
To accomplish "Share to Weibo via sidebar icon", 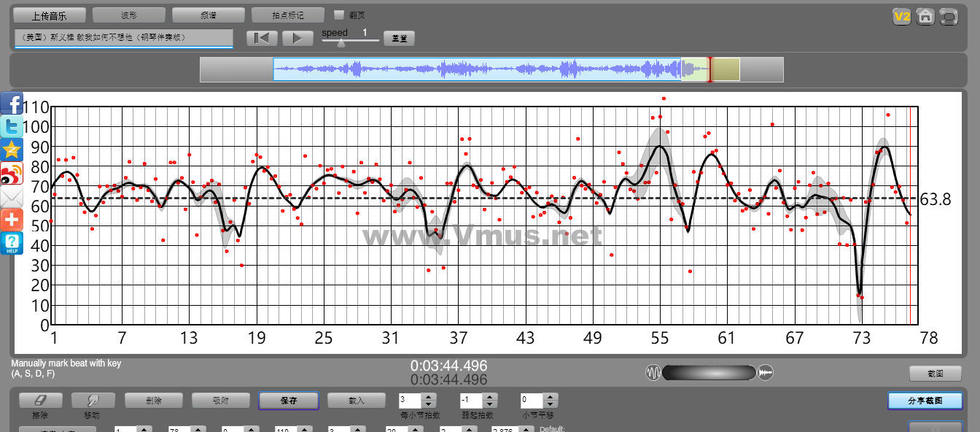I will (12, 174).
